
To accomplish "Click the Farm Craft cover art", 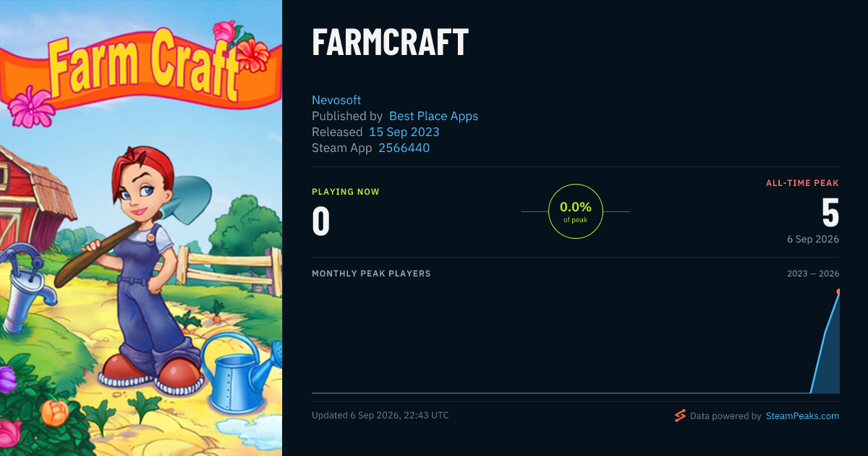I will pyautogui.click(x=141, y=228).
